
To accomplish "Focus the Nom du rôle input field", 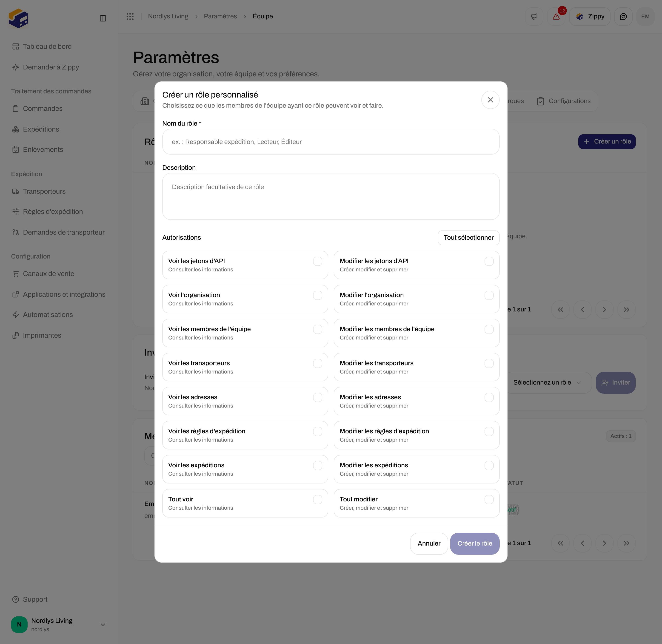I will pos(331,142).
